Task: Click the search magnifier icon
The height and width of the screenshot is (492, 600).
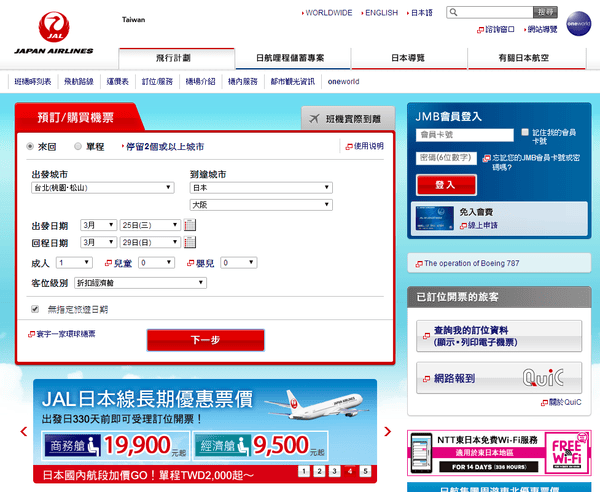Action: (x=453, y=12)
